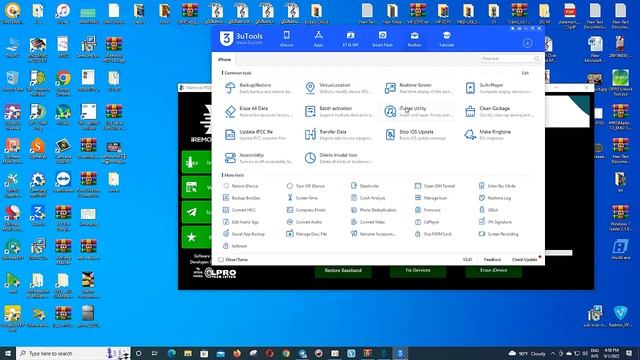Click the Check Update link

(x=524, y=260)
